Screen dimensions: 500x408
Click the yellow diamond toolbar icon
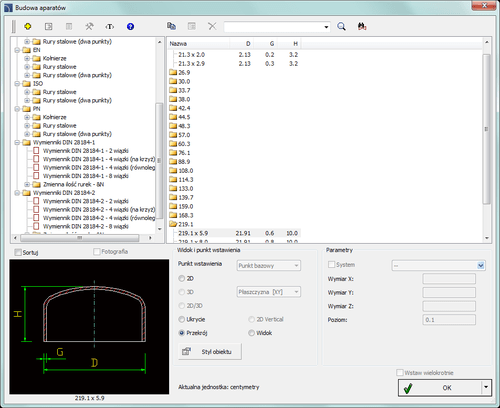click(x=28, y=26)
